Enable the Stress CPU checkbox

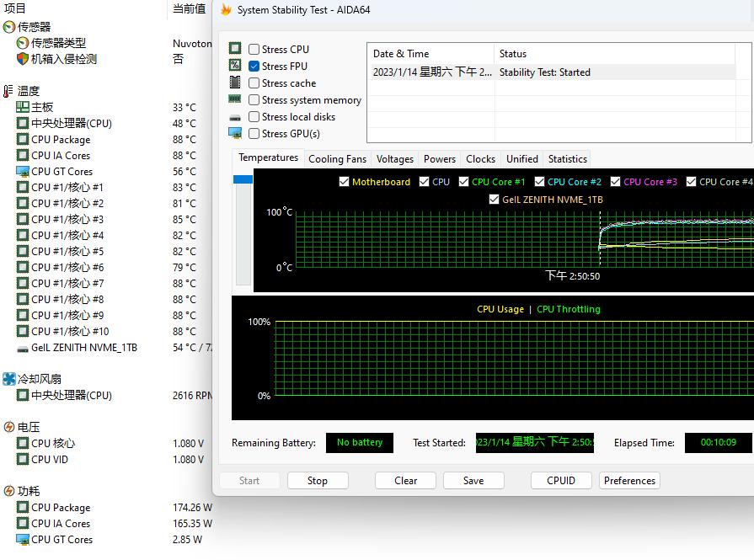(254, 50)
